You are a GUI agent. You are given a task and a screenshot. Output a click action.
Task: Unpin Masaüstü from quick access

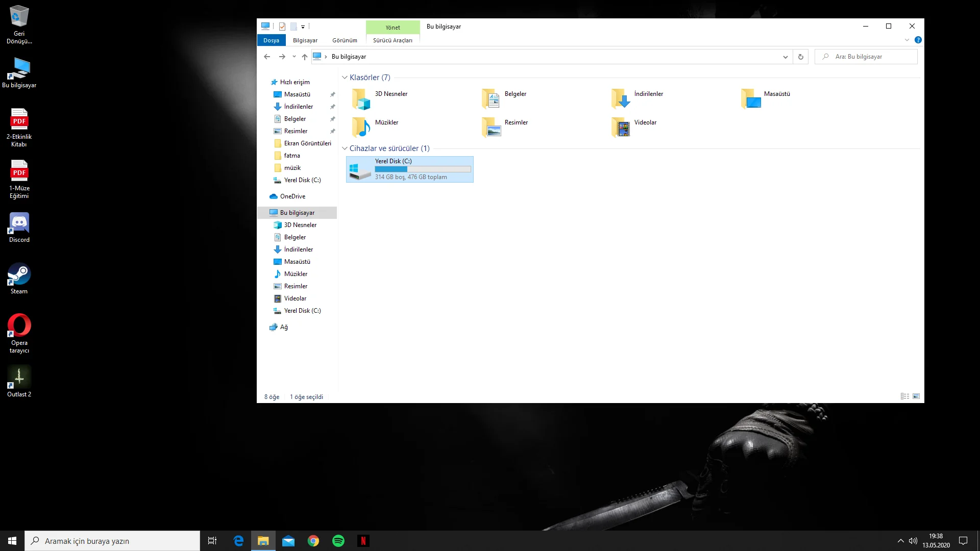point(332,94)
